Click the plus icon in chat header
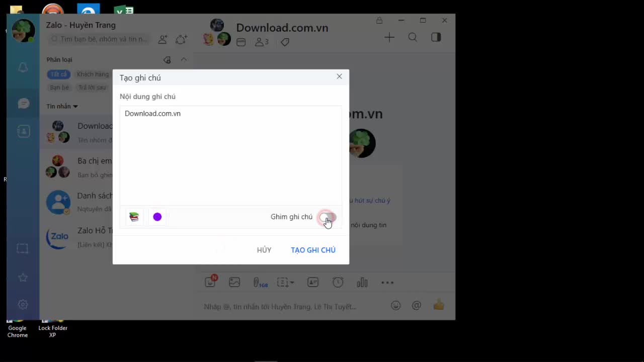Image resolution: width=644 pixels, height=362 pixels. point(389,37)
